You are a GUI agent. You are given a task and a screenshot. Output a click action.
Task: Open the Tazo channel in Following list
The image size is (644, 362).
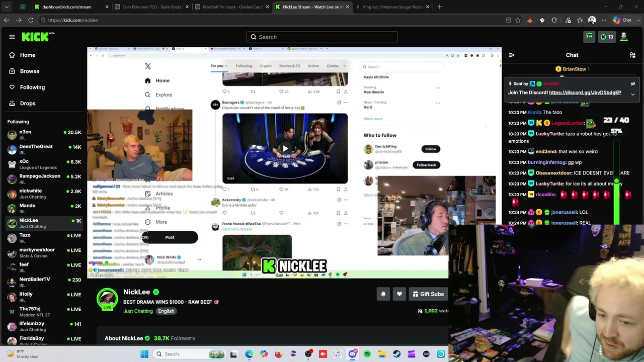43,238
